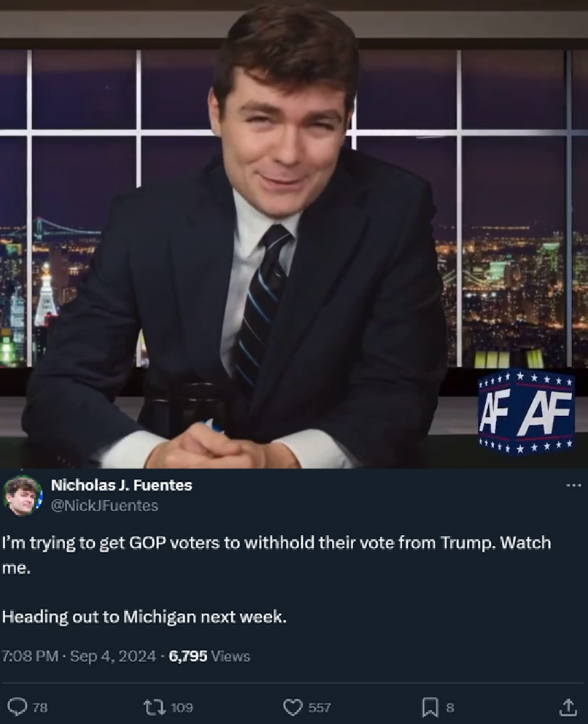
Task: Click the 'Heading out to Michigan' text line
Action: pyautogui.click(x=144, y=617)
